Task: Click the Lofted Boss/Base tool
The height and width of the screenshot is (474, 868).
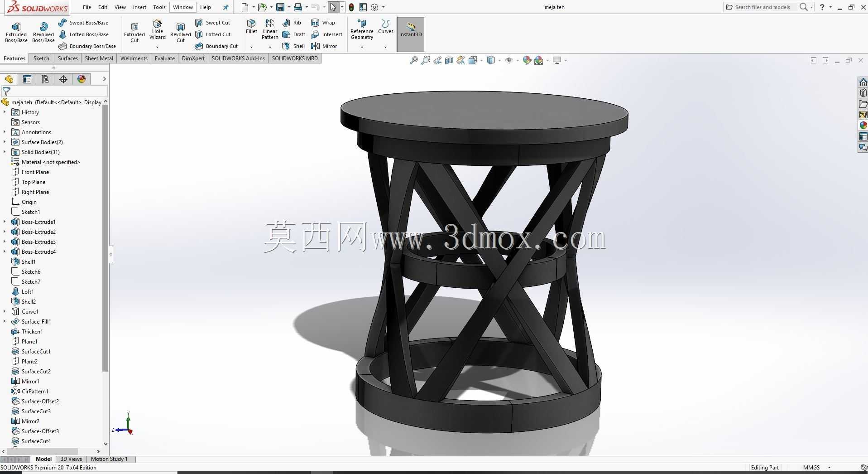Action: (x=83, y=34)
